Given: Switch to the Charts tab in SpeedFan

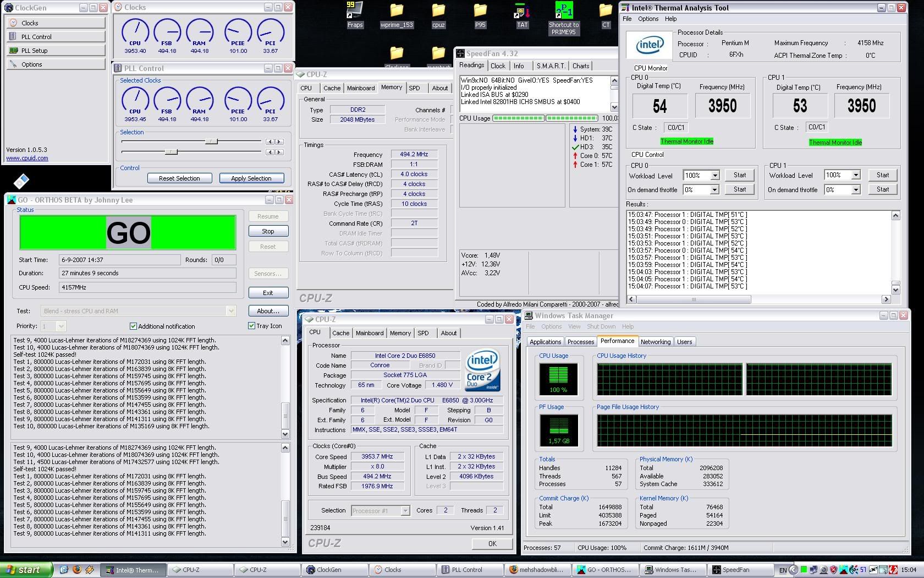Looking at the screenshot, I should pos(580,66).
